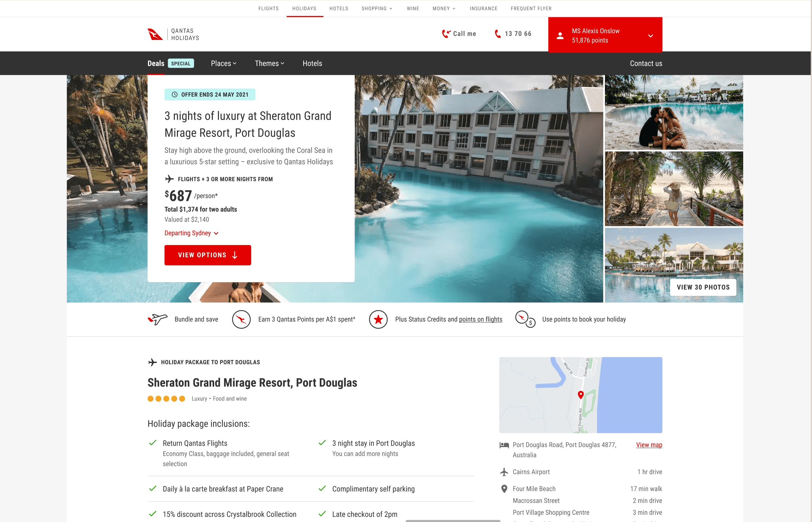Click the Call me phone icon
Viewport: 812px width, 522px height.
(x=446, y=34)
